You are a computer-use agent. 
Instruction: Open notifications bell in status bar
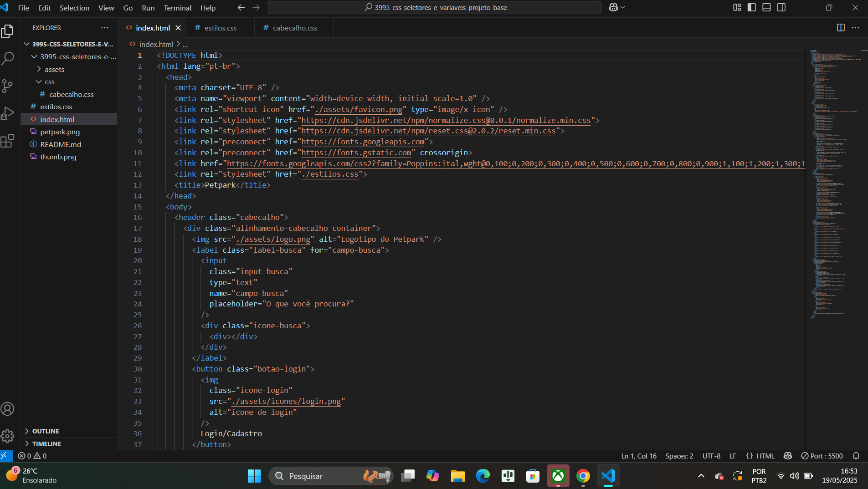(856, 456)
